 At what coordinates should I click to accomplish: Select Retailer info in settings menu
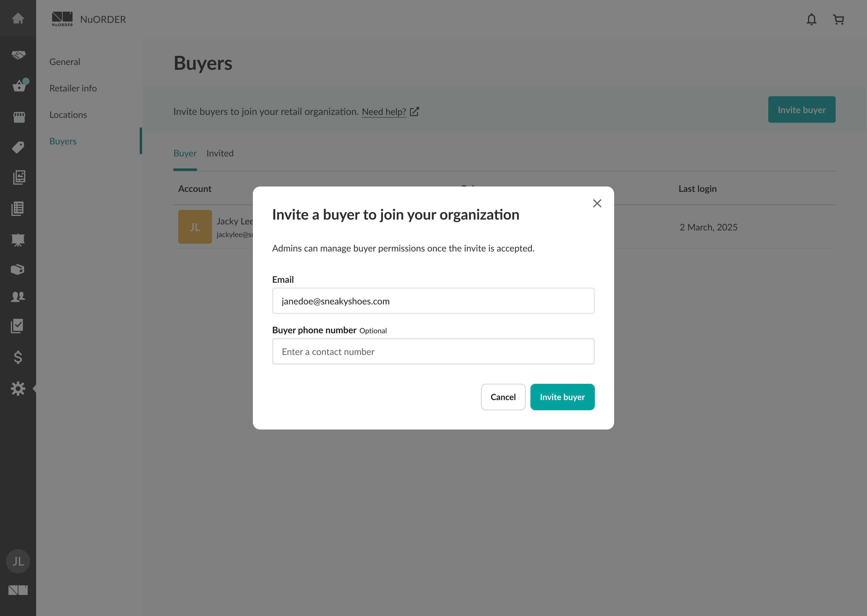pos(73,88)
